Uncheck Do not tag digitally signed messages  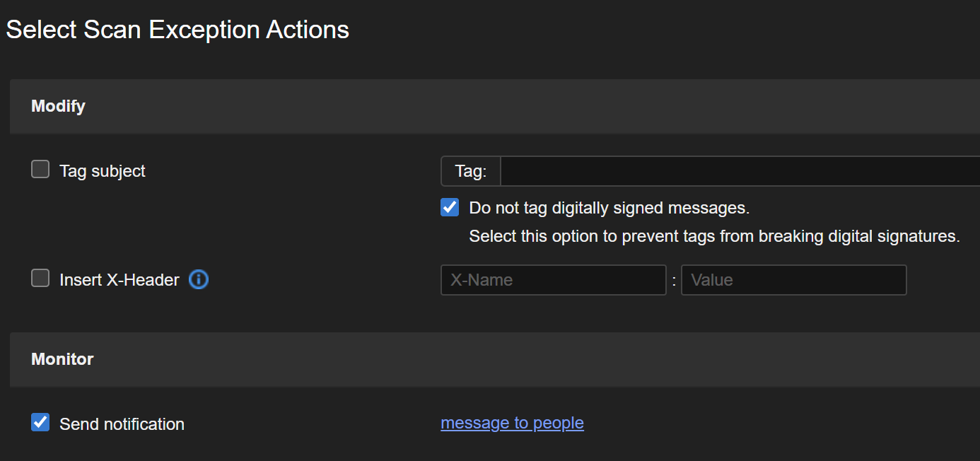pos(450,208)
